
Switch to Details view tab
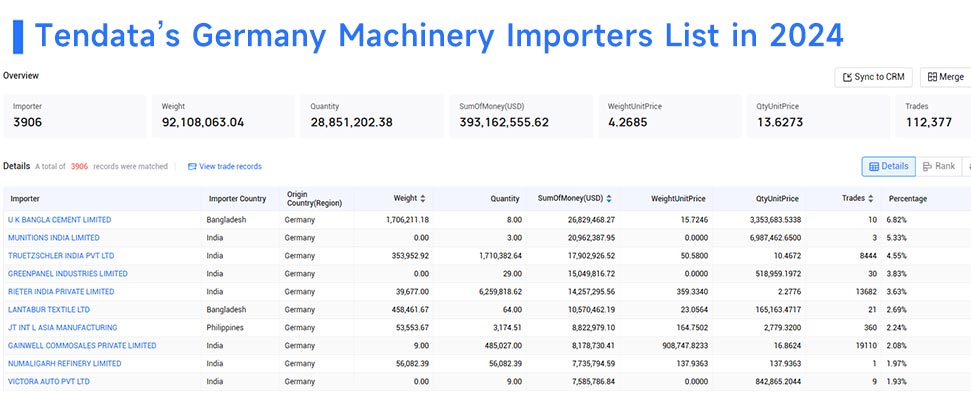click(x=889, y=167)
